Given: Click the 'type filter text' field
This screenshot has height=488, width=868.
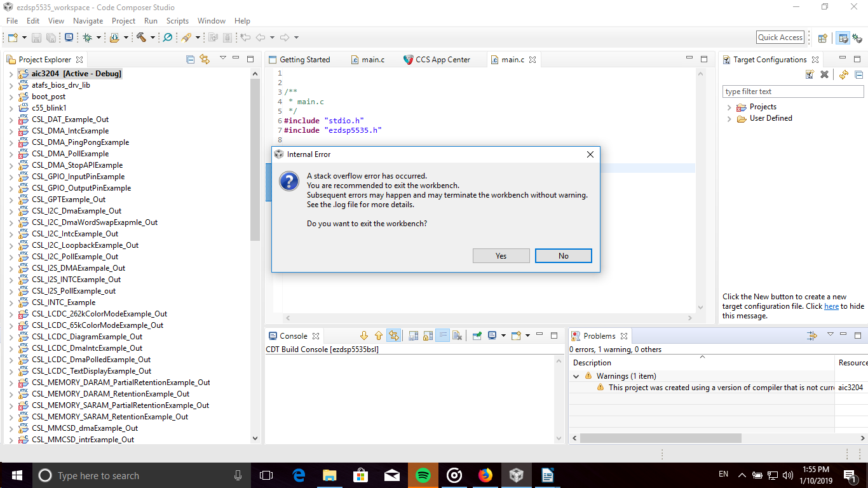Looking at the screenshot, I should click(x=793, y=91).
